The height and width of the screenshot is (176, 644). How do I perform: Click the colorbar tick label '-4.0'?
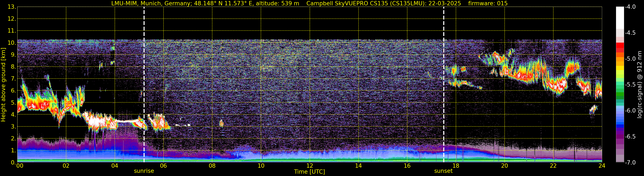pos(630,7)
